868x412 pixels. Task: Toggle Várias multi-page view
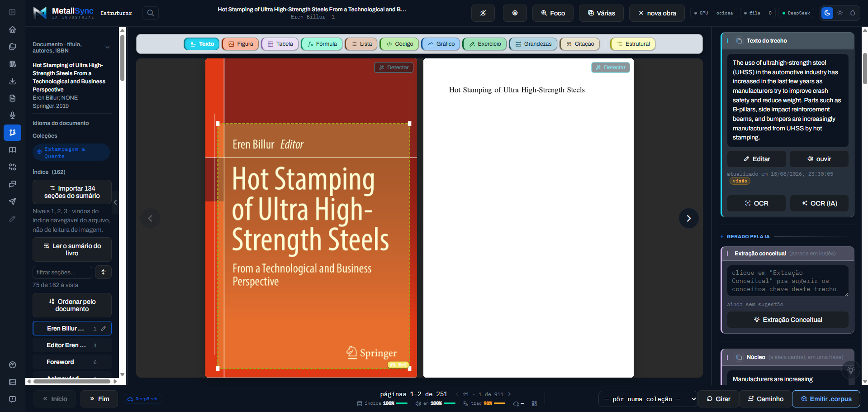(x=601, y=13)
